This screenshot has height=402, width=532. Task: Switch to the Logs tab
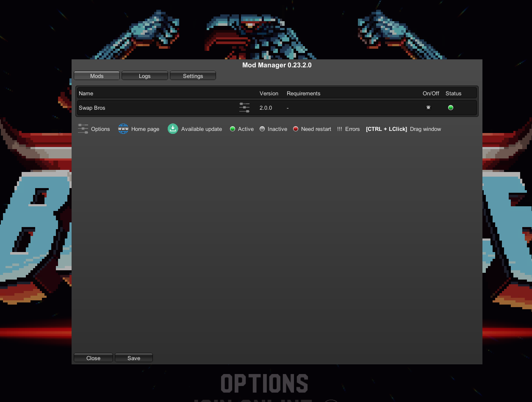click(145, 76)
